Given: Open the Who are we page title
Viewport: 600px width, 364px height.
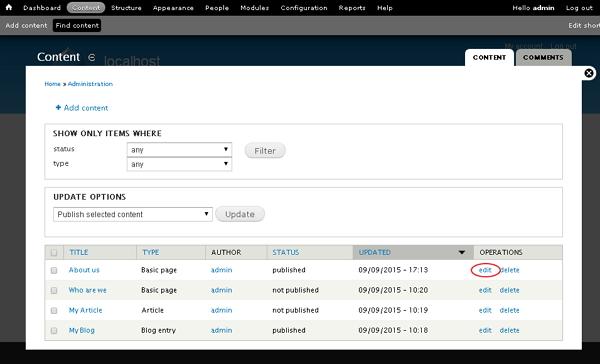Looking at the screenshot, I should [88, 290].
